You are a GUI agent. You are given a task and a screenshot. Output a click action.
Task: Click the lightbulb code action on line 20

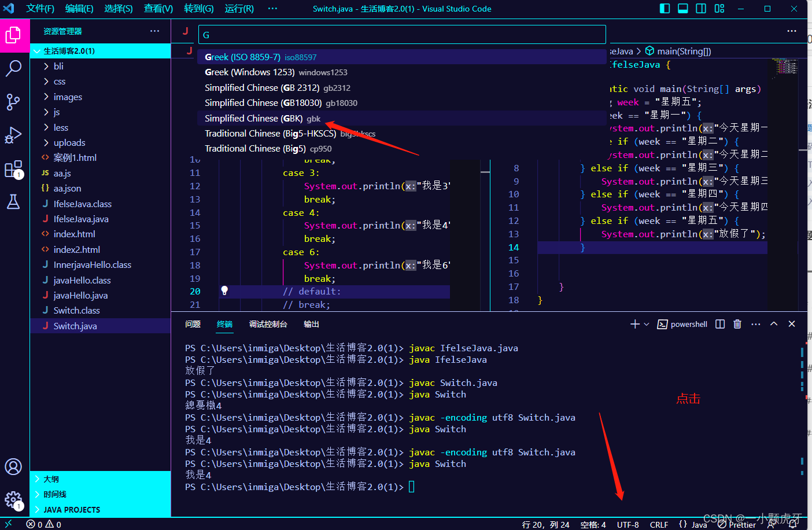click(x=224, y=291)
